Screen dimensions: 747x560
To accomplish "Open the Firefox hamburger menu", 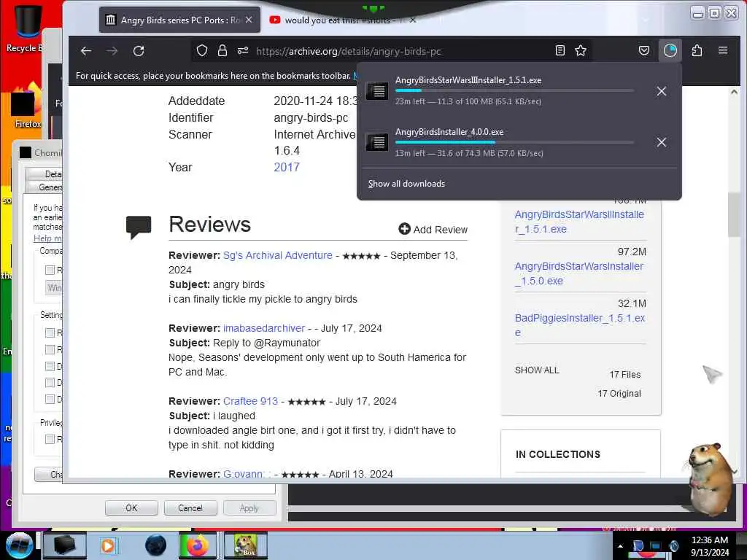I will coord(723,50).
